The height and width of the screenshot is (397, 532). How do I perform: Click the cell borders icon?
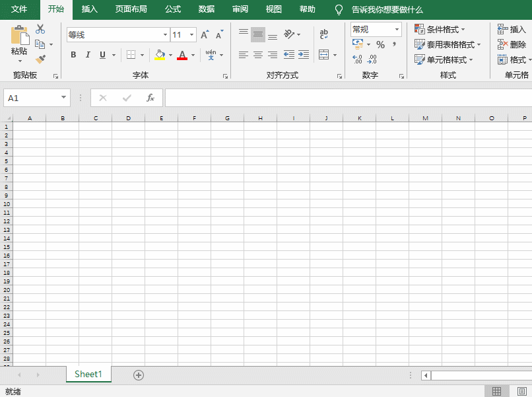[x=131, y=55]
